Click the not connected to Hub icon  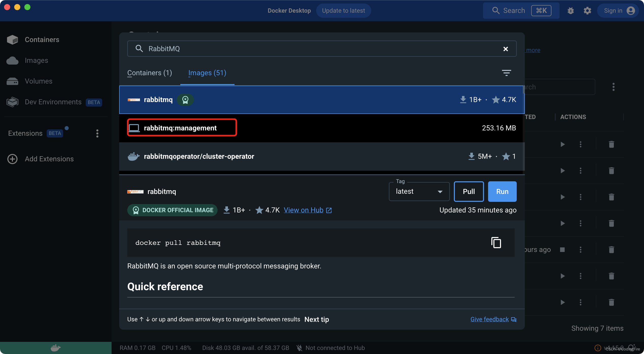[299, 348]
